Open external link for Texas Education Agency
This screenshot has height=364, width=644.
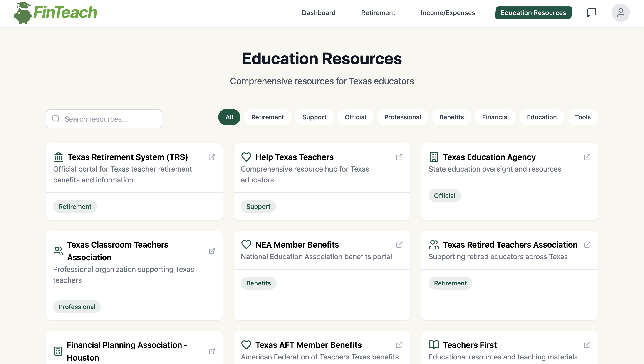(x=587, y=157)
